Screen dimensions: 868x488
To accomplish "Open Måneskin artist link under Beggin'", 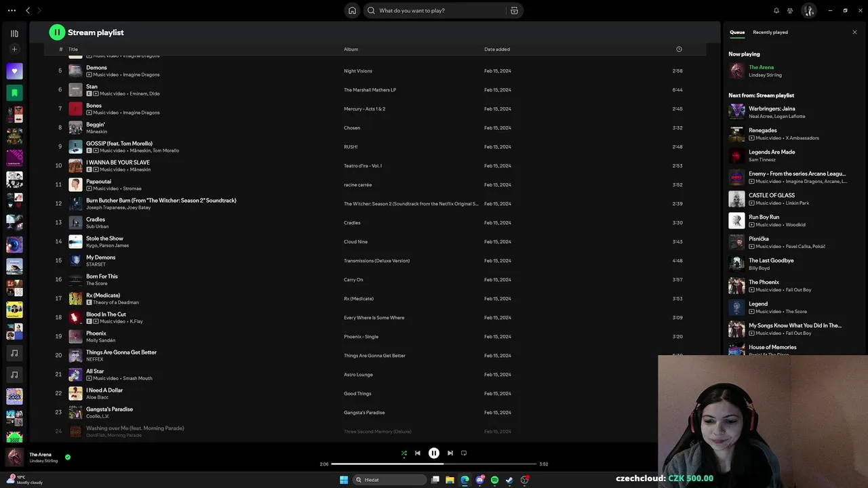I will pos(96,131).
